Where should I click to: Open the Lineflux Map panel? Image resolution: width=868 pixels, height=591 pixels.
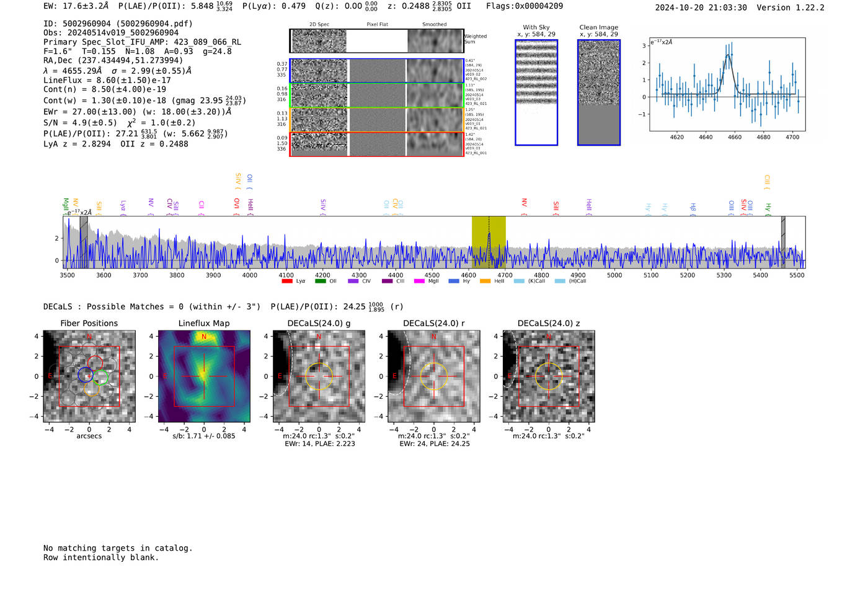(x=204, y=376)
